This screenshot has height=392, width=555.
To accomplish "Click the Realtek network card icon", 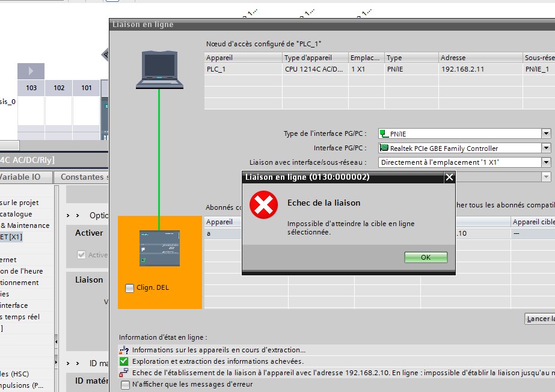I will point(384,148).
